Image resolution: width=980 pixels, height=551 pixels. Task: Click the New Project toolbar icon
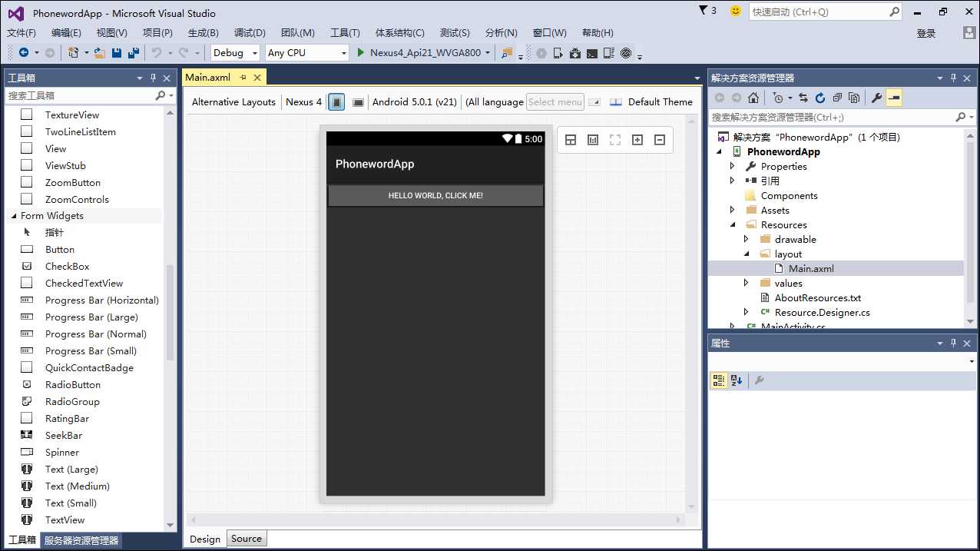pyautogui.click(x=73, y=53)
